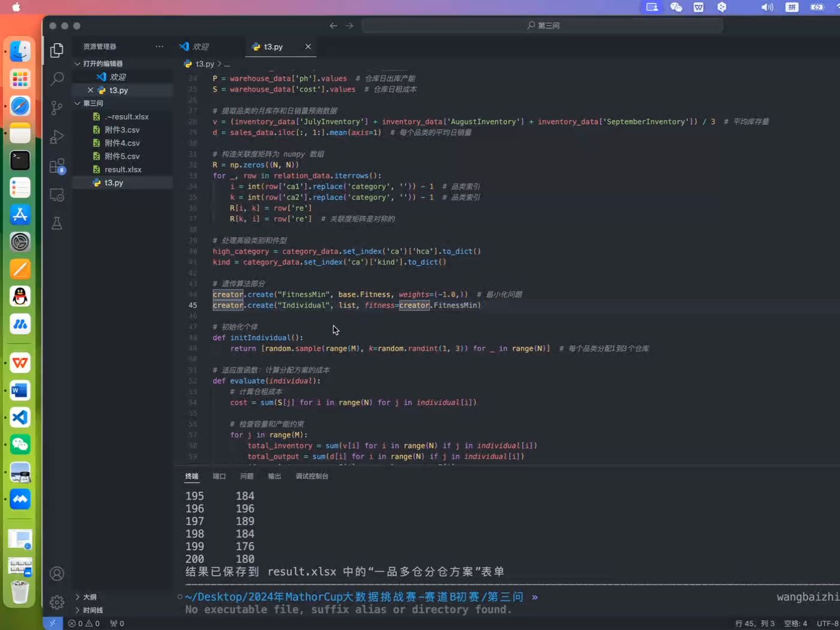The image size is (840, 630).
Task: Open Explorer more actions ellipsis
Action: [159, 46]
